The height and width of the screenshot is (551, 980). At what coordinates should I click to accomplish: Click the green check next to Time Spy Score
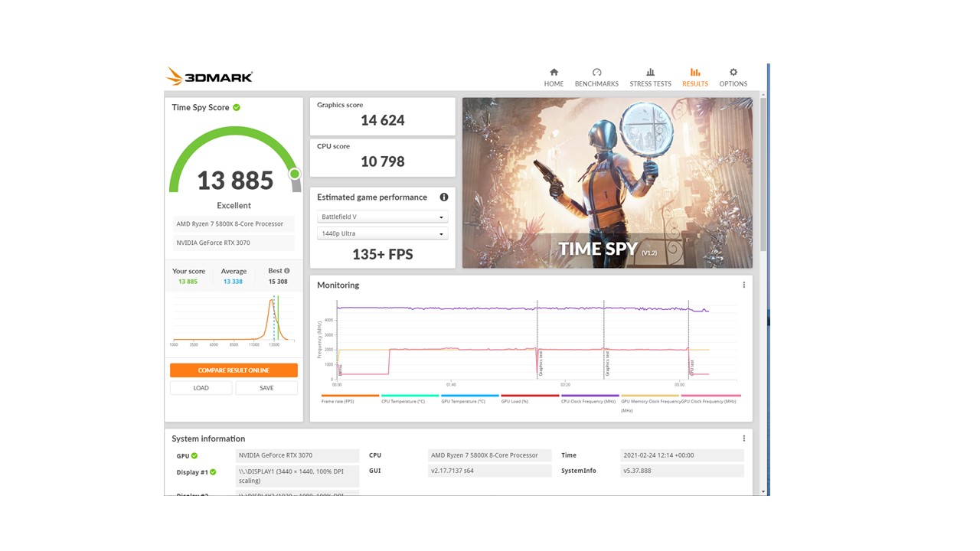click(x=237, y=107)
